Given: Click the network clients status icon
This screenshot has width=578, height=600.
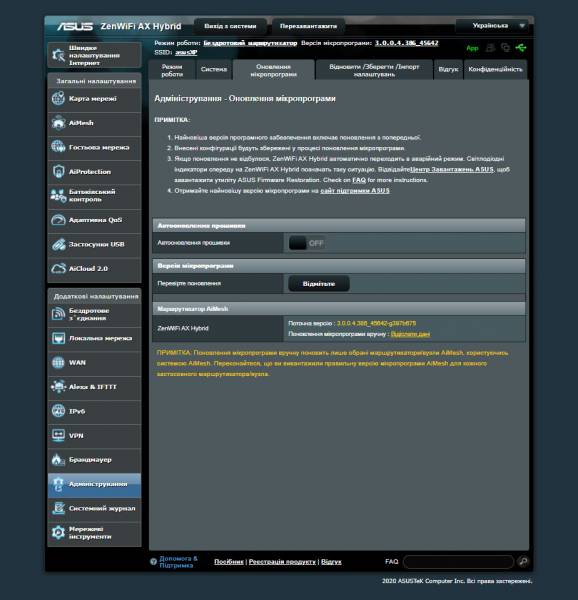Looking at the screenshot, I should pos(505,48).
